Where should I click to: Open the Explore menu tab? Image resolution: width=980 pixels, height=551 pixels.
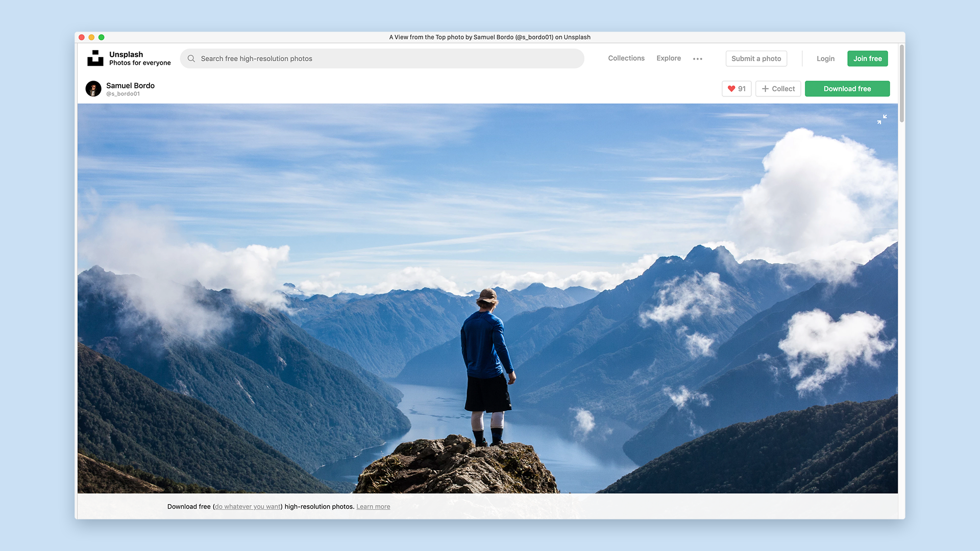tap(669, 58)
